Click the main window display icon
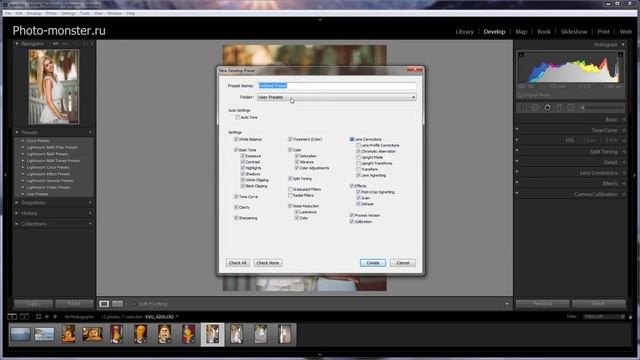This screenshot has width=640, height=360. point(12,317)
